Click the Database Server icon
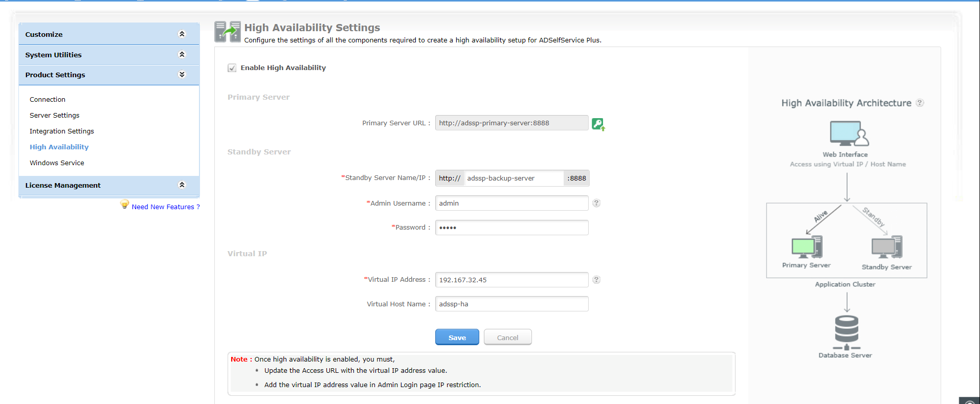Screen dimensions: 980x404 click(847, 332)
